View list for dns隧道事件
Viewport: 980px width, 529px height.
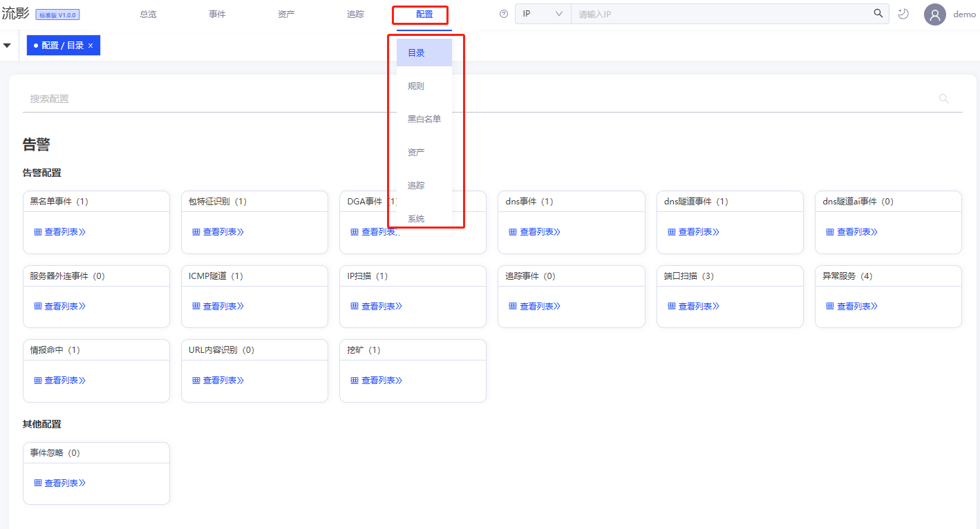(693, 232)
